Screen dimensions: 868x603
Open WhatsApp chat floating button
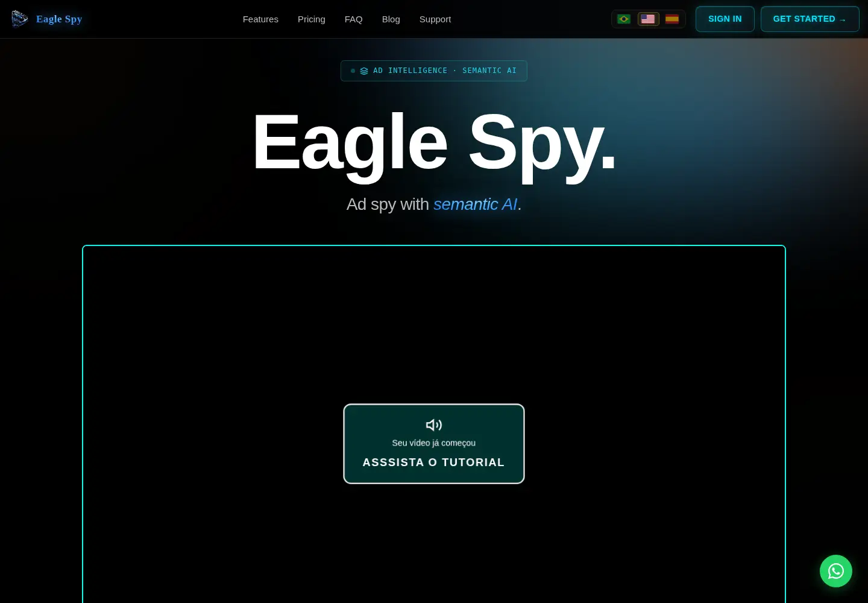pyautogui.click(x=836, y=571)
